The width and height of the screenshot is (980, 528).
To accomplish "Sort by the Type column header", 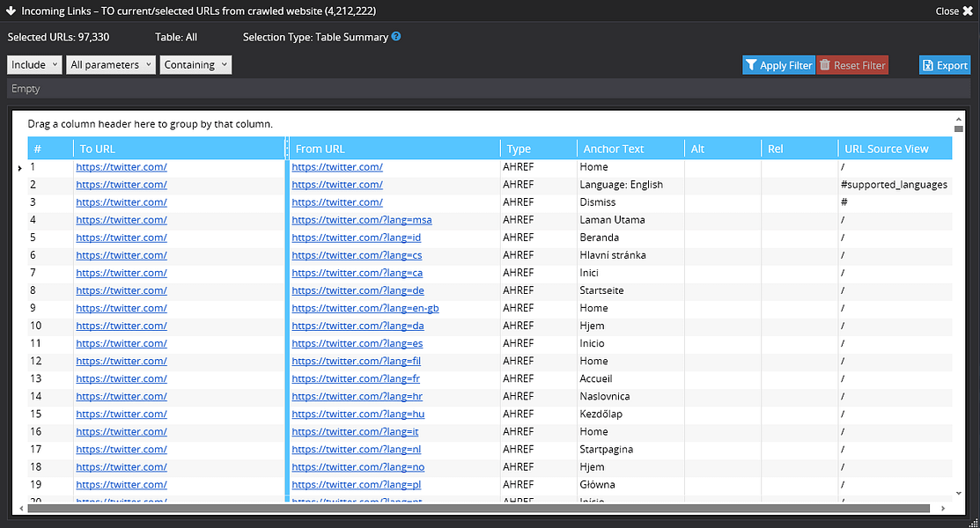I will pyautogui.click(x=538, y=149).
